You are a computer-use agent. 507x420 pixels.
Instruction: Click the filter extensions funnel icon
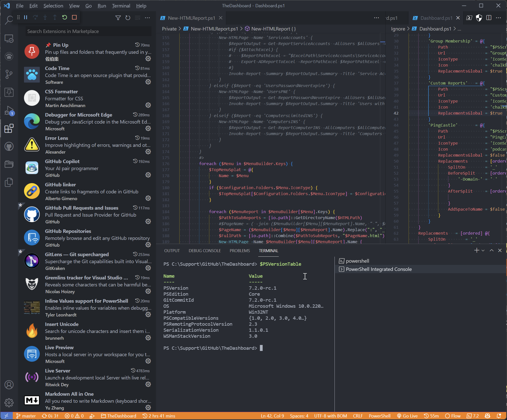[x=118, y=18]
